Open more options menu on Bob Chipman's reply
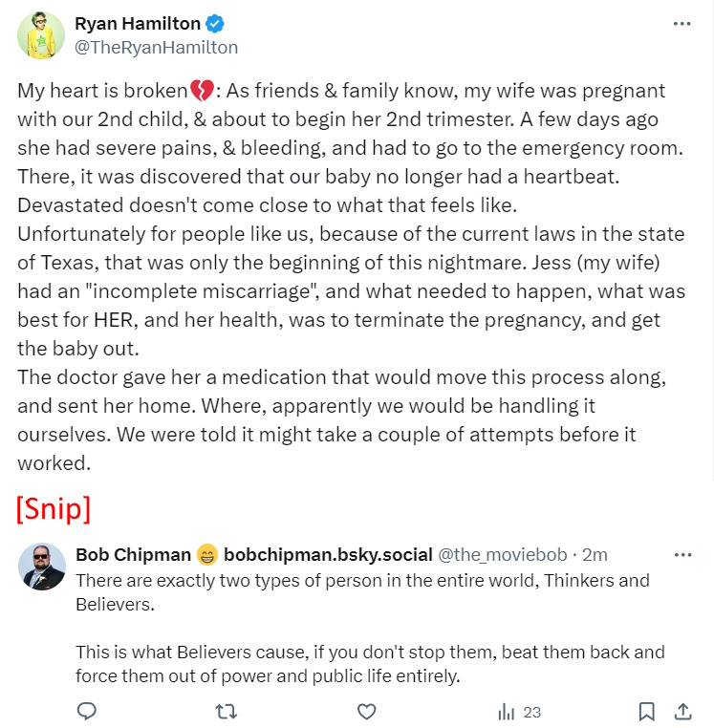Viewport: 714px width, 728px height. pos(682,555)
